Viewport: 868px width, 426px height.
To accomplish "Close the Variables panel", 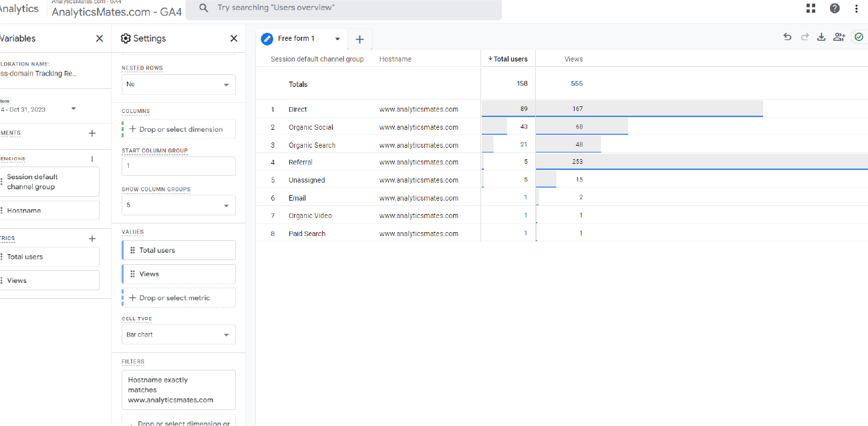I will pyautogui.click(x=100, y=39).
